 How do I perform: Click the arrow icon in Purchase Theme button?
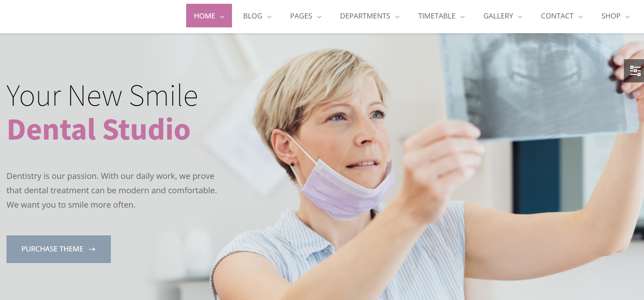(92, 249)
